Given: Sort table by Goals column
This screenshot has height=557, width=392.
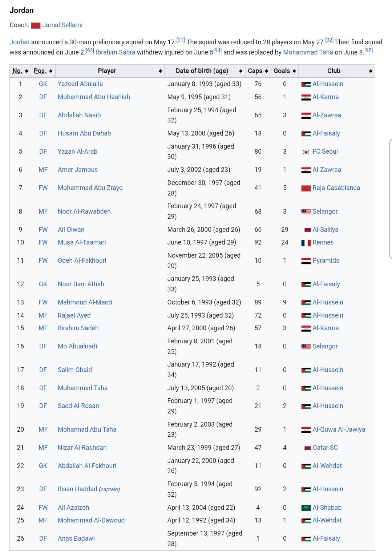Looking at the screenshot, I should (284, 71).
